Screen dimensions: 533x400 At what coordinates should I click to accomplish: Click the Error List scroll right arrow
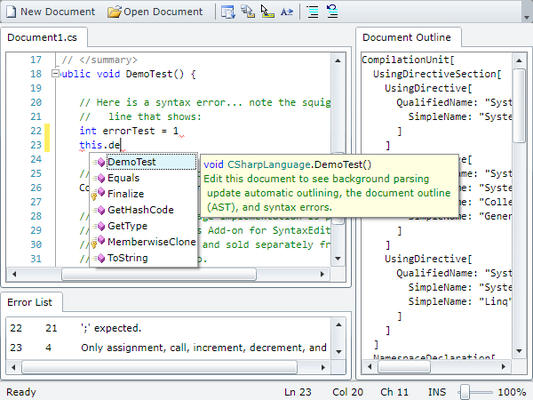(323, 367)
